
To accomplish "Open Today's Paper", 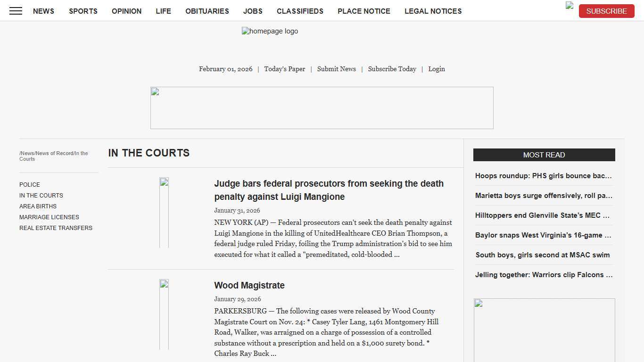I will tap(284, 69).
